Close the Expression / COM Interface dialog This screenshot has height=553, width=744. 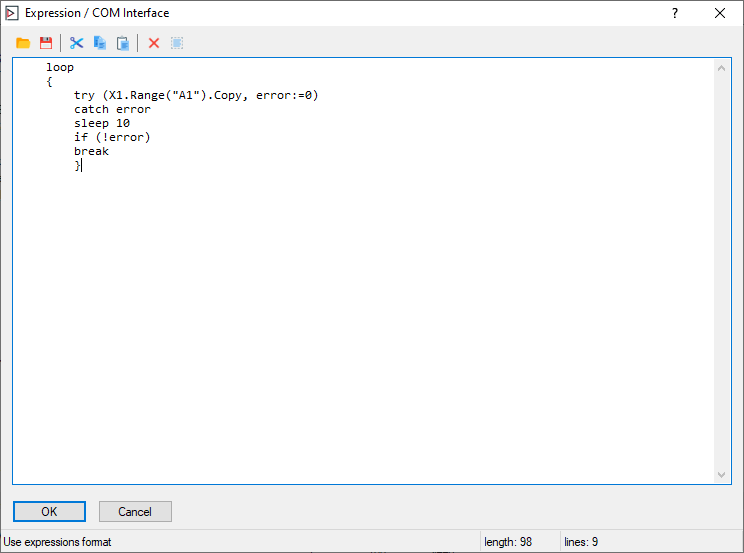tap(720, 13)
